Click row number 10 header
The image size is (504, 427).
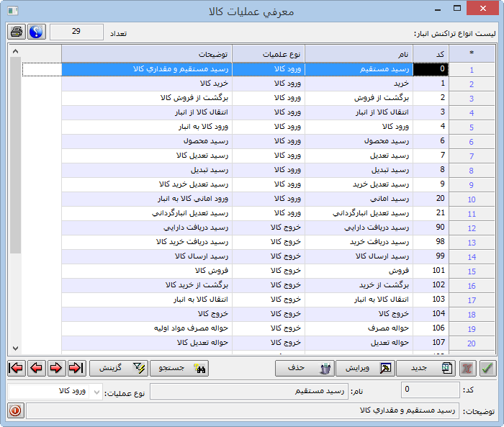tap(472, 199)
